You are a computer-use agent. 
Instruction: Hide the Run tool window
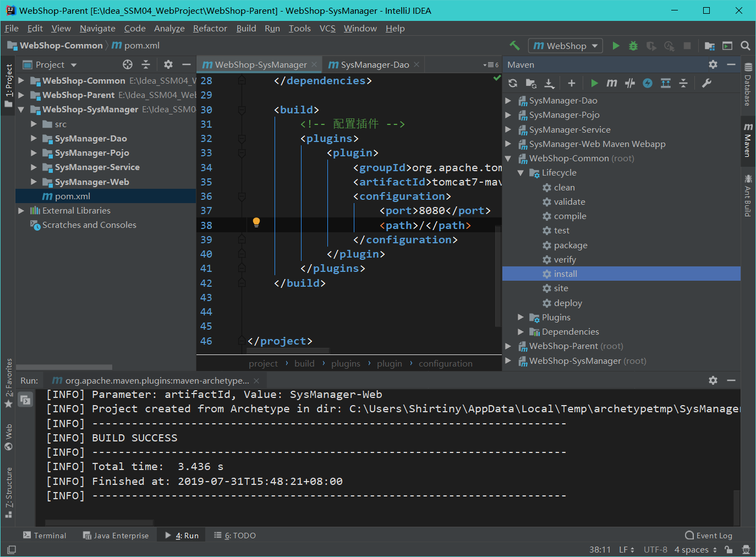tap(731, 380)
